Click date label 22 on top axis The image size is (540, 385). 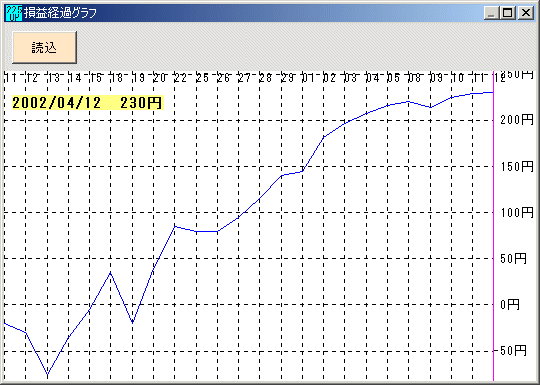click(180, 79)
